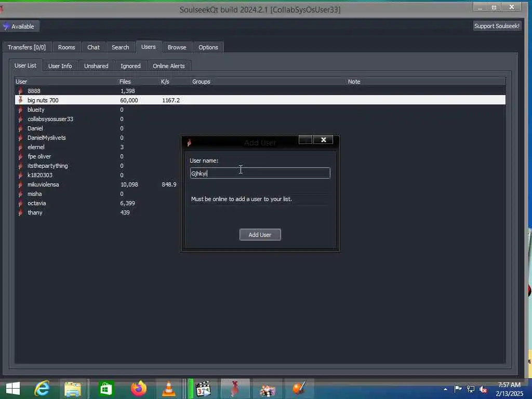Click the muted volume tray icon
Image resolution: width=532 pixels, height=399 pixels.
(x=484, y=390)
